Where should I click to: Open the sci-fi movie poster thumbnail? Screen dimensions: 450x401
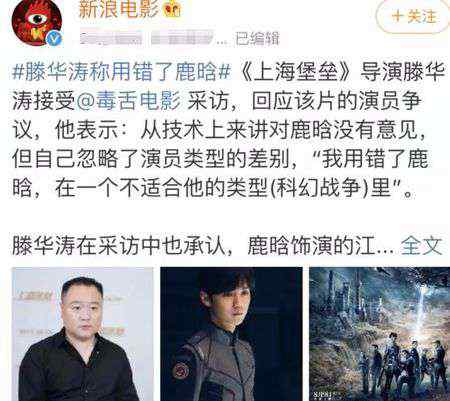point(380,334)
